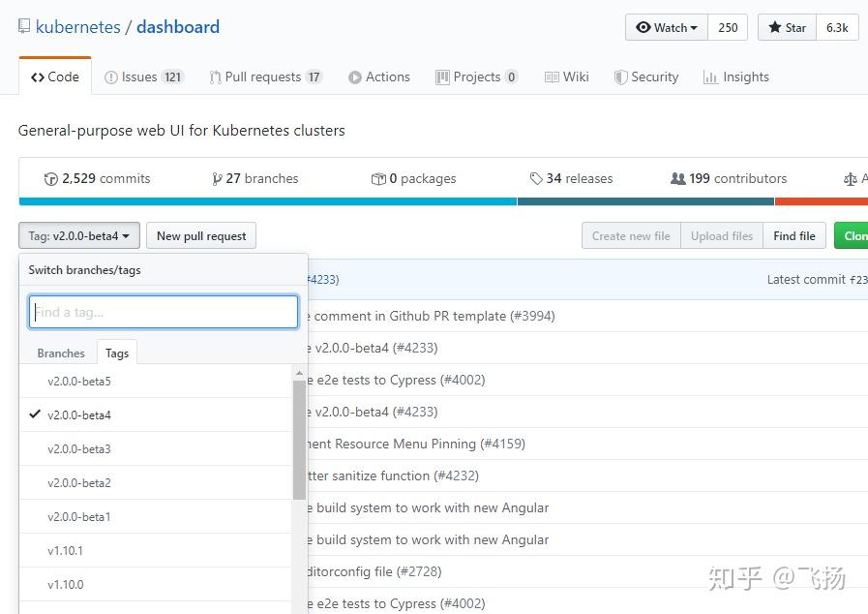Click the releases tag icon

[x=536, y=179]
